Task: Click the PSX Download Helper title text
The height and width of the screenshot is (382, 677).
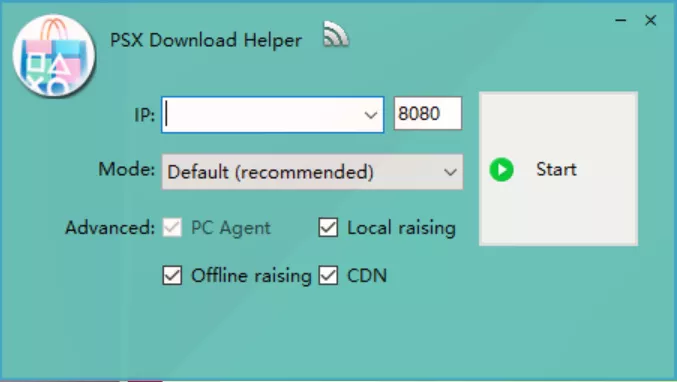Action: pyautogui.click(x=206, y=41)
